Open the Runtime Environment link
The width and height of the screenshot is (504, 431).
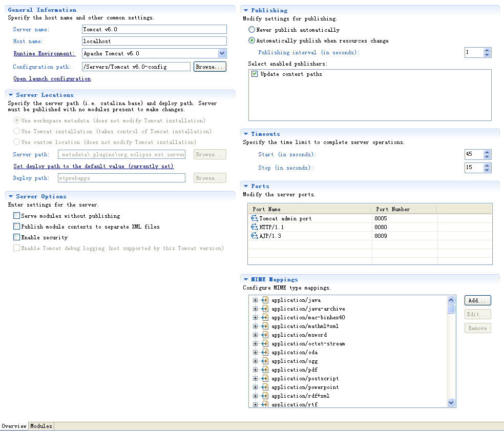point(45,53)
